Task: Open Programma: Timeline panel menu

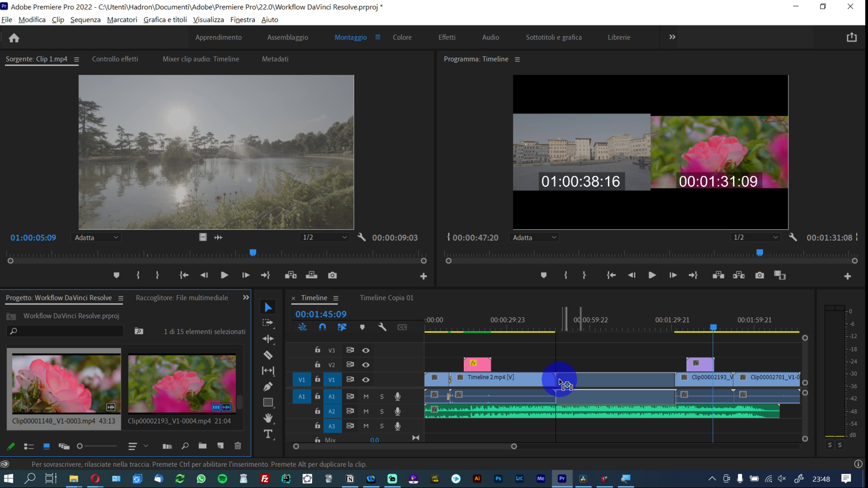Action: (517, 59)
